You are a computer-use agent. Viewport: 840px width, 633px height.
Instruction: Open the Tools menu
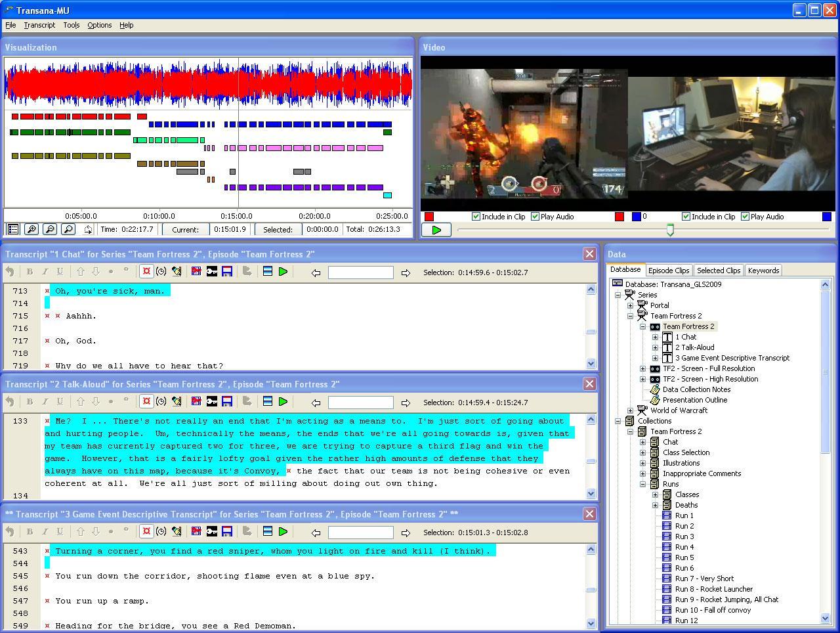click(x=72, y=25)
